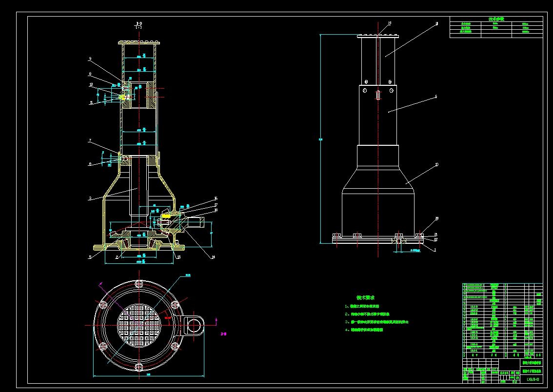Click the B-B section title above section view

click(x=139, y=23)
